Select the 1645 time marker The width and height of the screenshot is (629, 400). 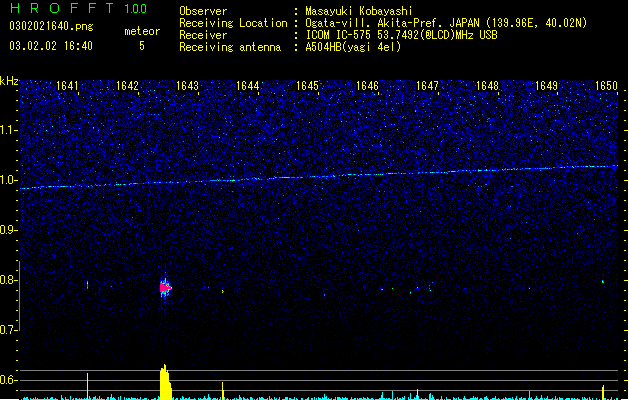point(307,86)
